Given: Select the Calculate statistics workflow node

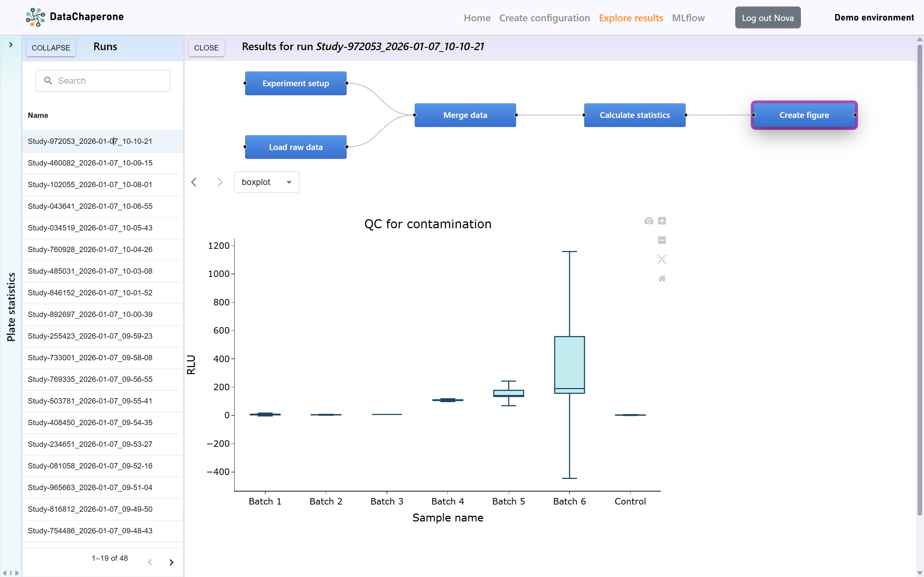Looking at the screenshot, I should (634, 115).
